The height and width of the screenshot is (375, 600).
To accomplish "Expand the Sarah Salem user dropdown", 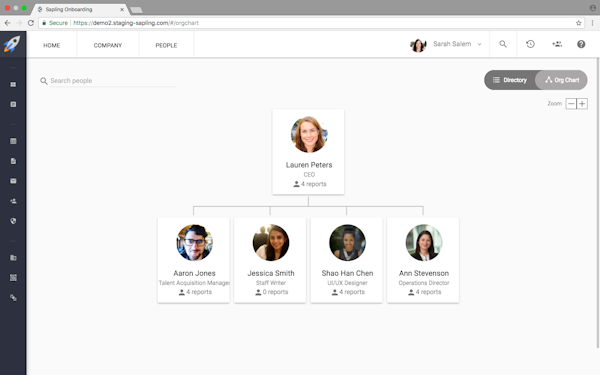I will coord(479,44).
